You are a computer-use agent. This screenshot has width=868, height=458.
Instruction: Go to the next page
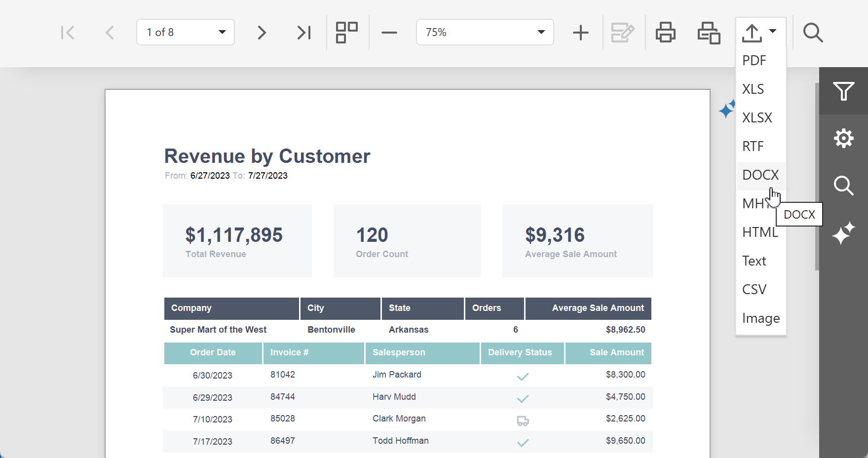pyautogui.click(x=262, y=33)
